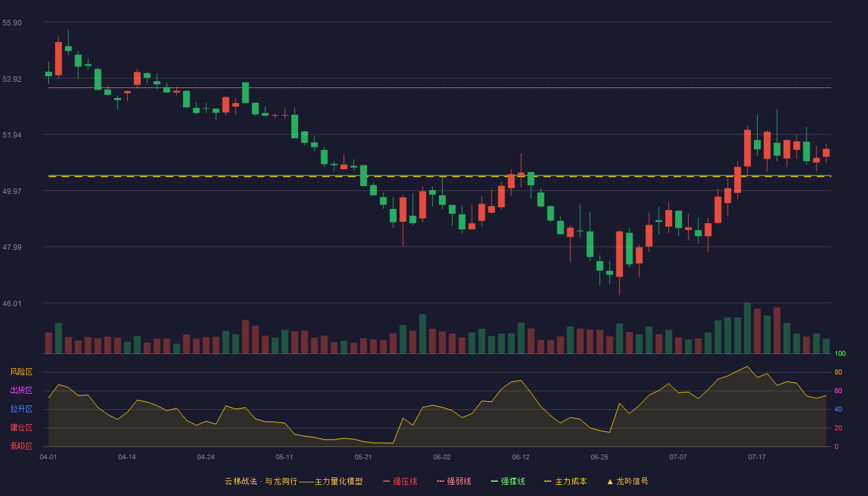Viewport: 868px width, 496px height.
Task: Toggle the 龙吟信号 legend item
Action: 627,481
